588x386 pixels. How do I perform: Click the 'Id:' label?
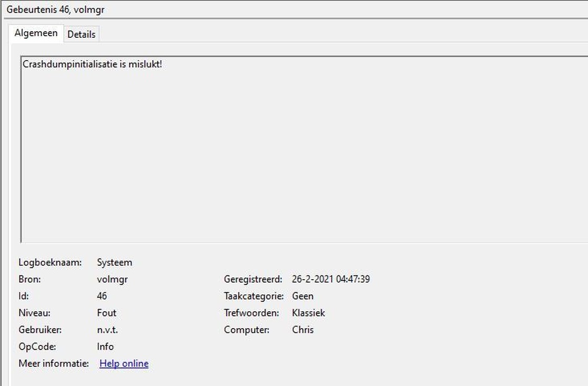(x=24, y=296)
